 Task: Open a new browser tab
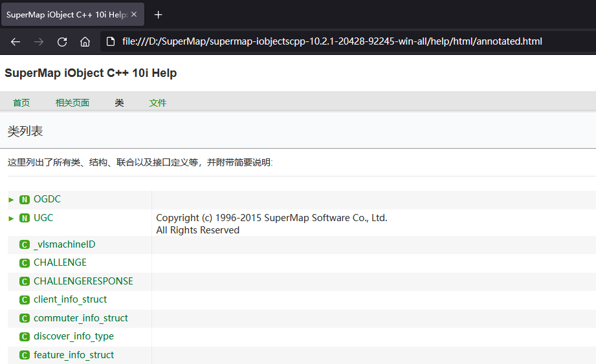158,15
